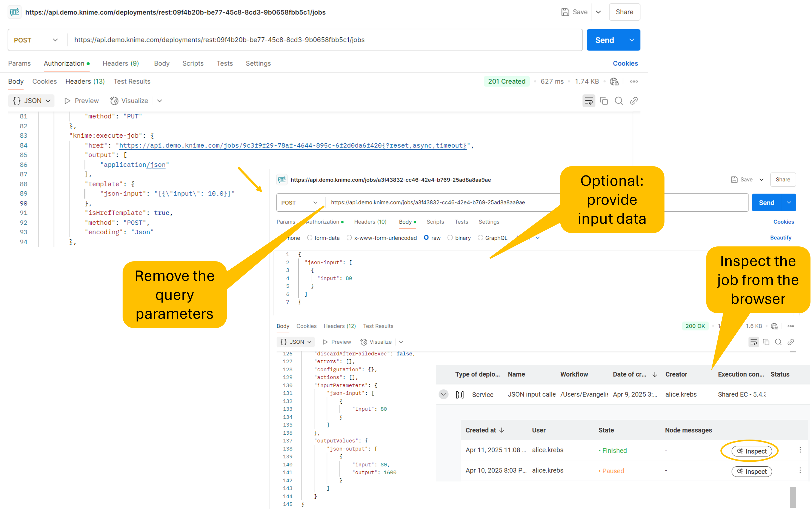Open the kebab menu for the Paused job
This screenshot has height=509, width=812.
pos(800,470)
